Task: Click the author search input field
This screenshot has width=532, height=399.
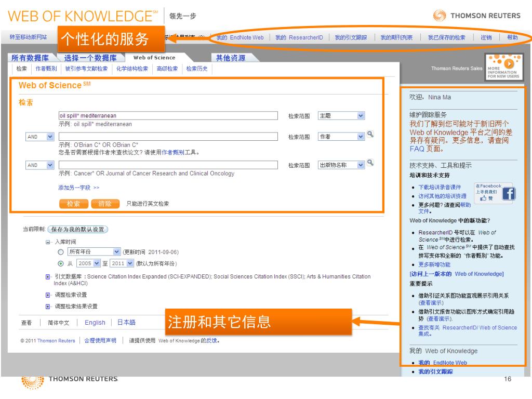Action: point(168,137)
